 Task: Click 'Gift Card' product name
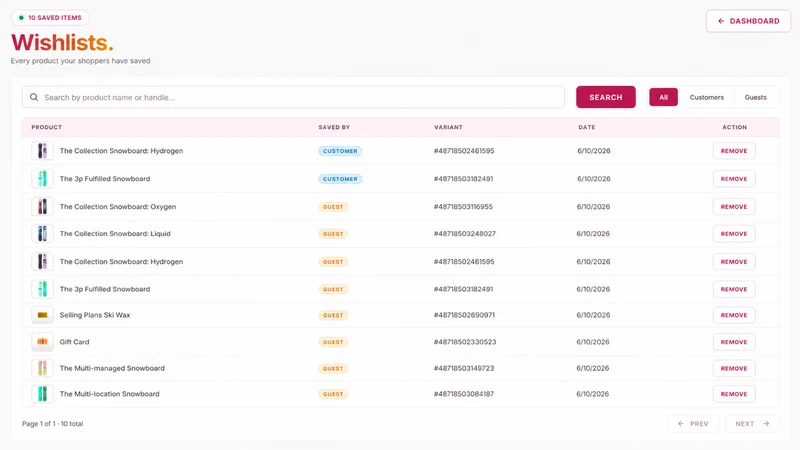(74, 342)
